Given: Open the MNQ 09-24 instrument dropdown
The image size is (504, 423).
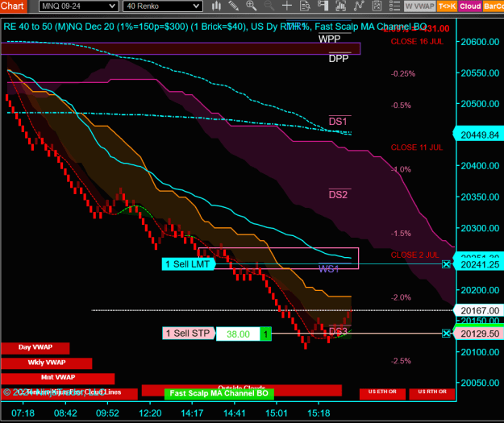Looking at the screenshot, I should tap(78, 6).
